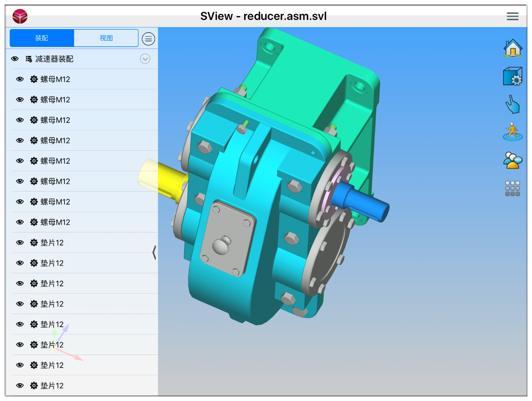Screen dimensions: 532x401
Task: Return to the home view with the house icon
Action: click(512, 48)
